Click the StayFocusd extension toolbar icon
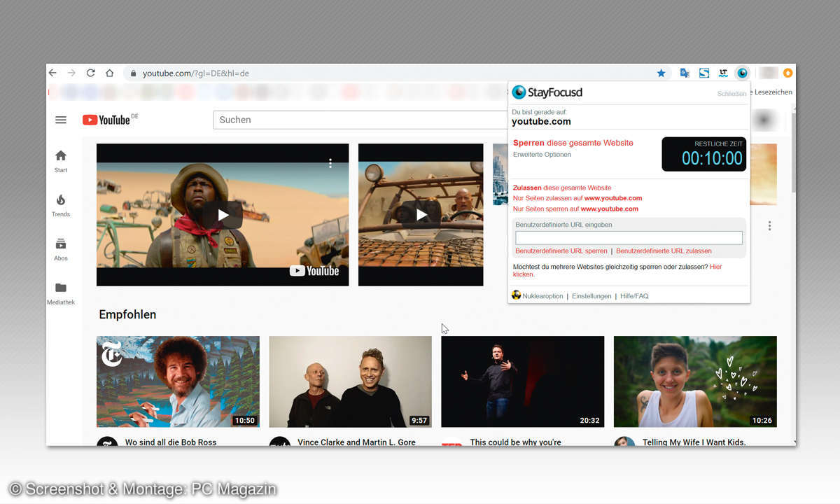The height and width of the screenshot is (504, 840). pyautogui.click(x=743, y=73)
